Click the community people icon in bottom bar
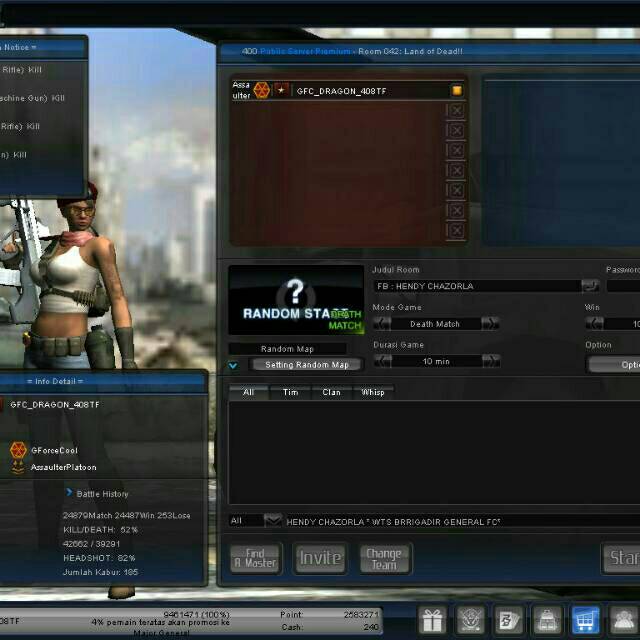Screen dimensions: 640x640 click(624, 620)
